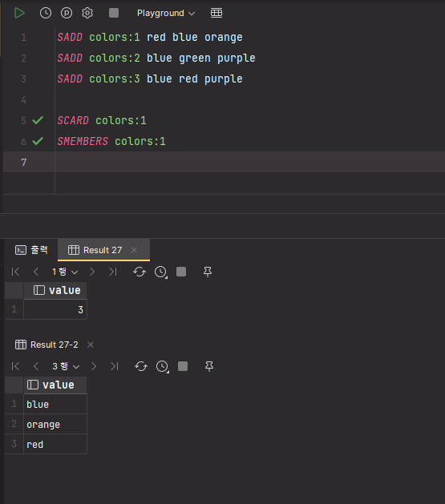445x504 pixels.
Task: Open auto-refresh clock in Result 27 toolbar
Action: tap(161, 272)
